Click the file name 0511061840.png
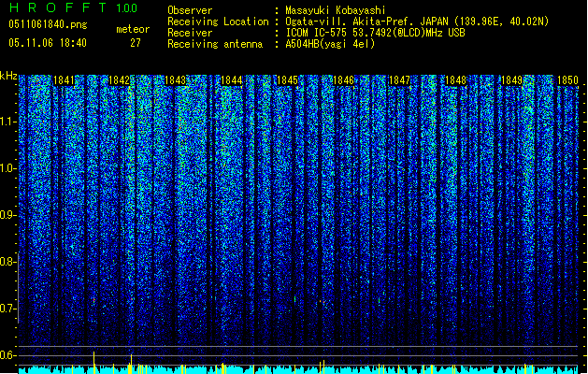588x374 pixels. [48, 25]
